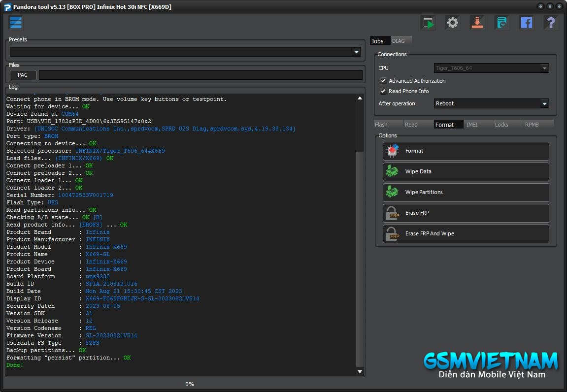Toggle Read Phone Info checkbox

[383, 91]
